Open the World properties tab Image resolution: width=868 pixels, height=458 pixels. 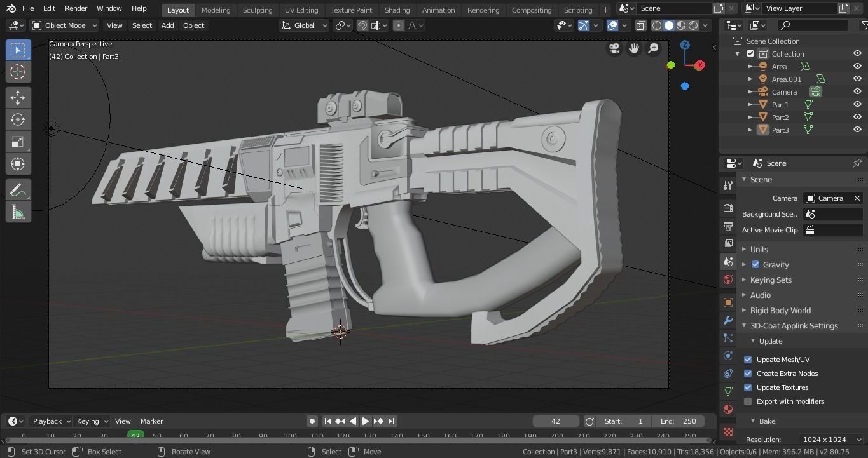(728, 280)
